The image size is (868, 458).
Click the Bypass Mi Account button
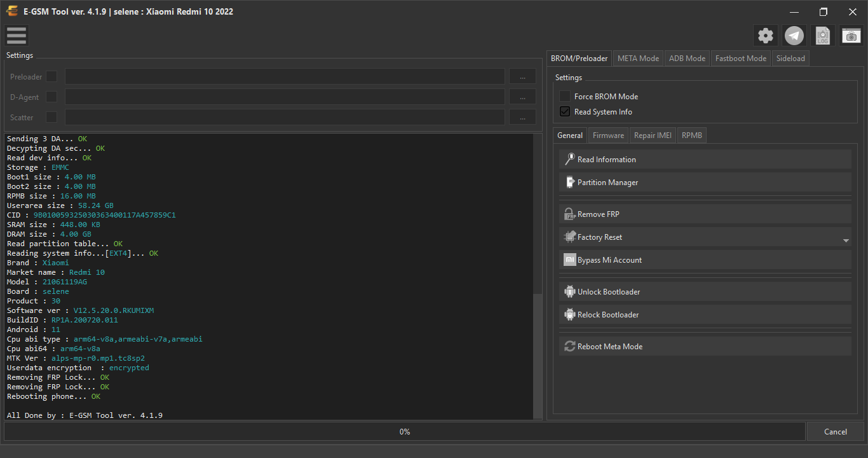705,260
